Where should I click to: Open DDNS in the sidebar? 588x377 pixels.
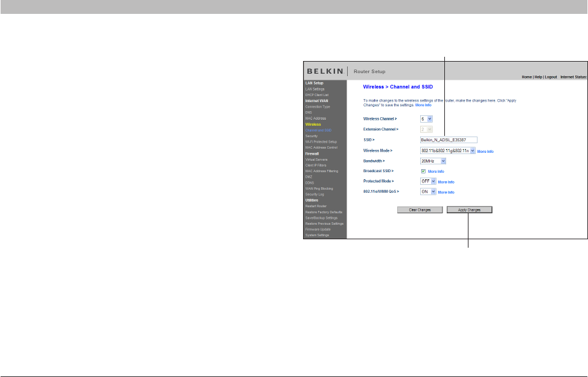coord(309,182)
